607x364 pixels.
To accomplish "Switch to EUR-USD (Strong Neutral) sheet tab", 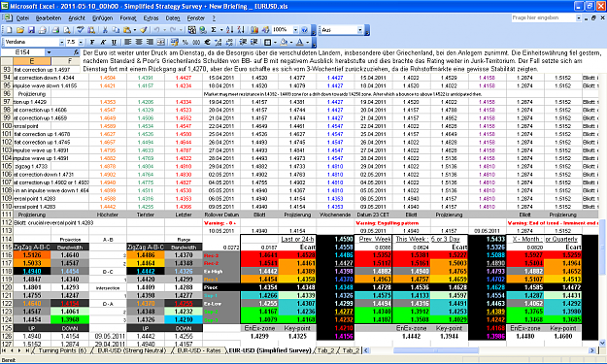I will tap(132, 350).
